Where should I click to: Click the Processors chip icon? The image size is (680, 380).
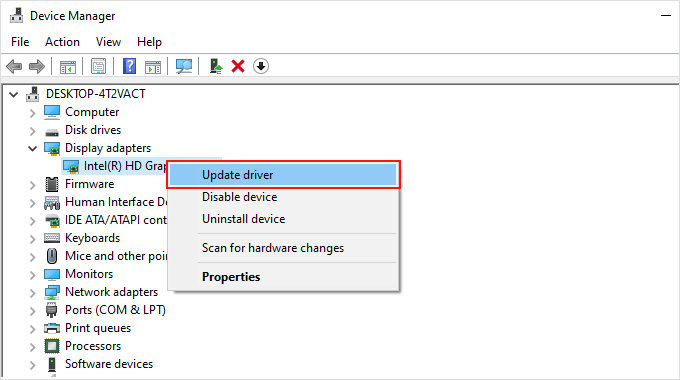tap(52, 346)
